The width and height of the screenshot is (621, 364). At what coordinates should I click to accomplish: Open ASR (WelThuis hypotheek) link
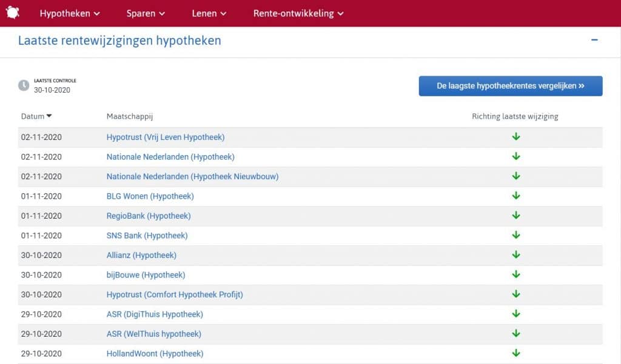[x=153, y=334]
